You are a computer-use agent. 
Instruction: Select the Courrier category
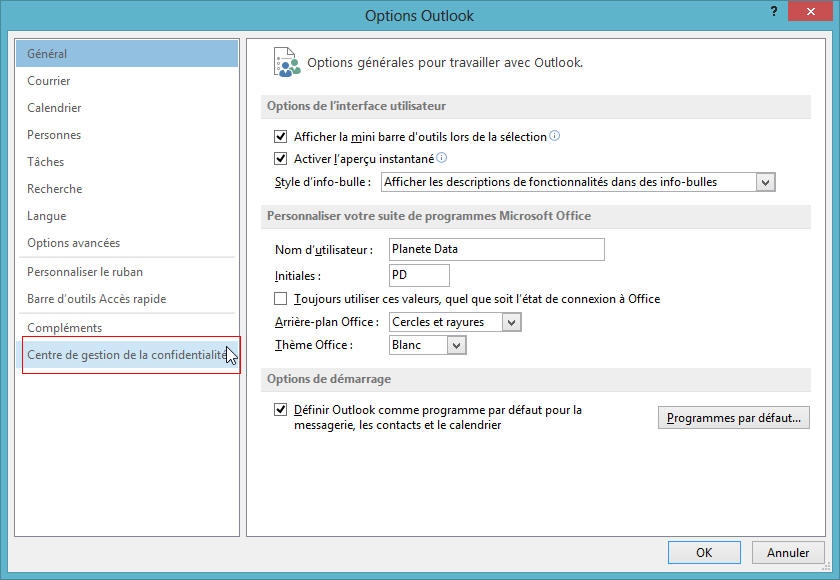127,81
